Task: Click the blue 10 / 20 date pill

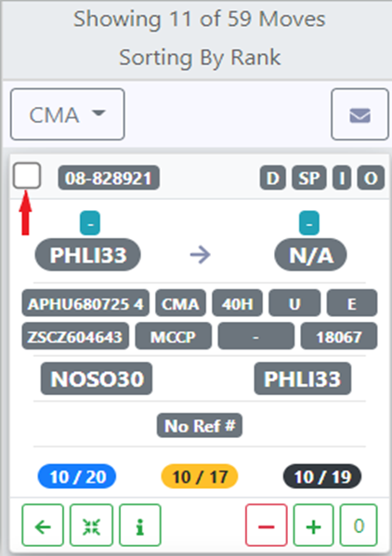Action: coord(77,477)
